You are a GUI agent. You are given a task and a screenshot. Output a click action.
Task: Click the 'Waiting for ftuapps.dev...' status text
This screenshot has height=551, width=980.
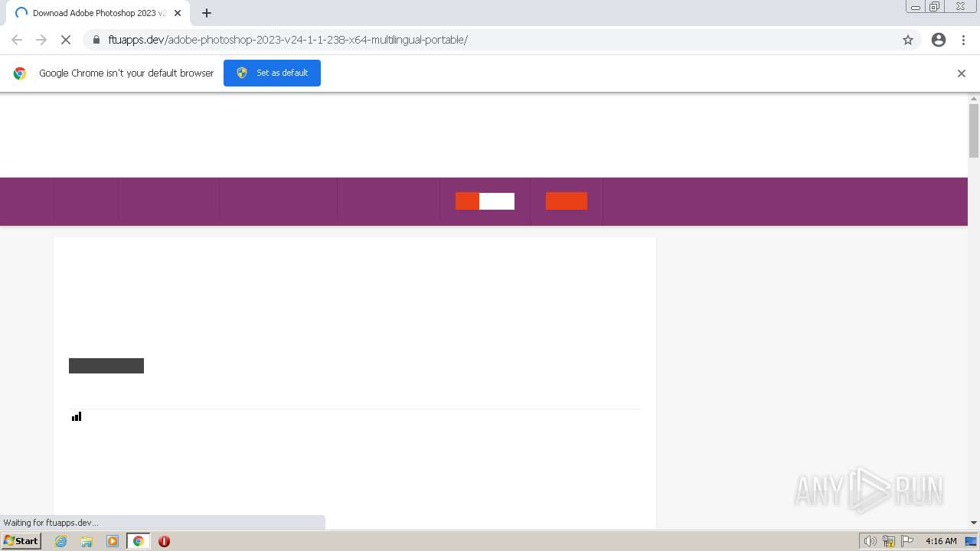[x=51, y=523]
